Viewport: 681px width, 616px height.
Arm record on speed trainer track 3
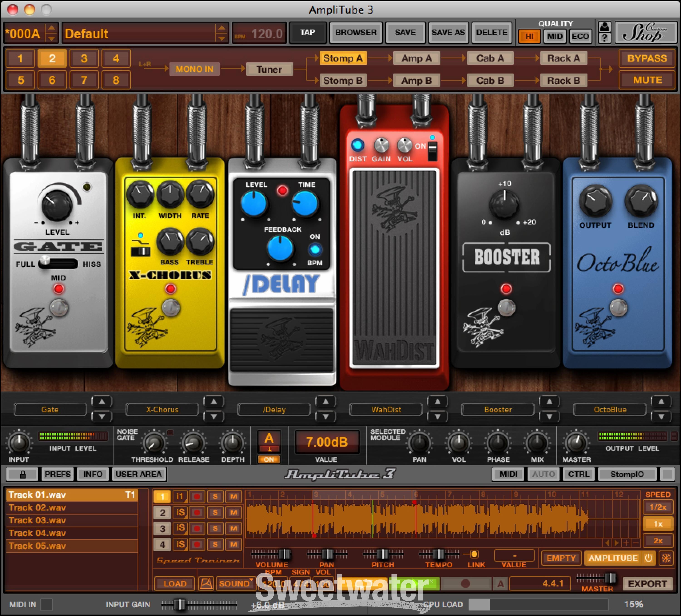197,528
